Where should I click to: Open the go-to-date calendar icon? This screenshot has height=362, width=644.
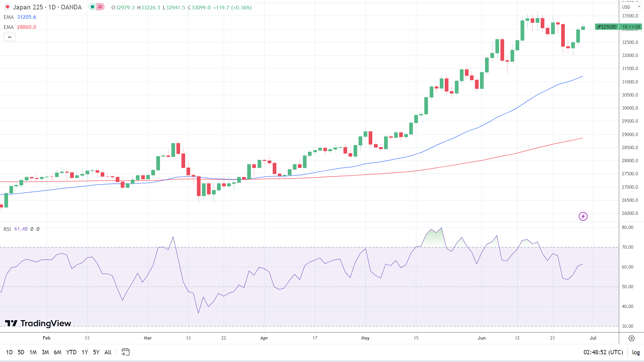[125, 352]
